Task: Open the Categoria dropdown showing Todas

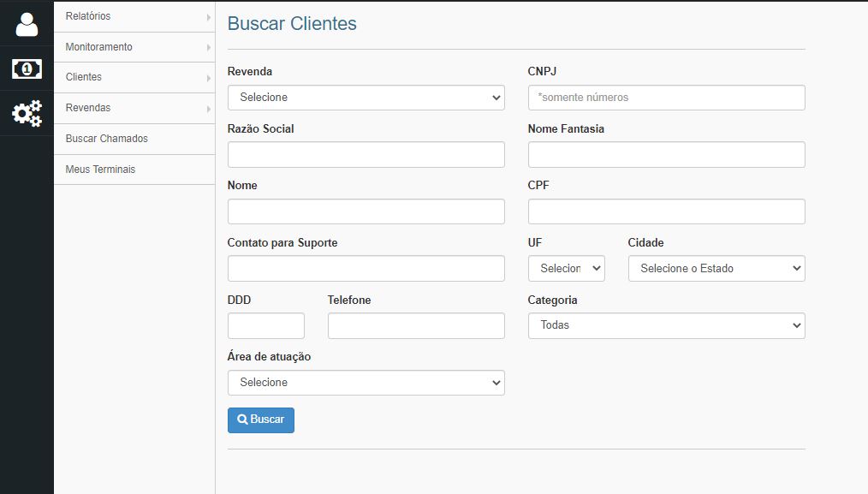Action: (x=666, y=325)
